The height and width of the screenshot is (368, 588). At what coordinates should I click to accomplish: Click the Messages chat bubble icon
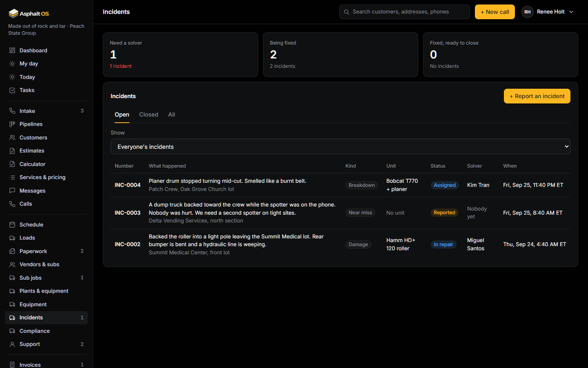coord(12,191)
